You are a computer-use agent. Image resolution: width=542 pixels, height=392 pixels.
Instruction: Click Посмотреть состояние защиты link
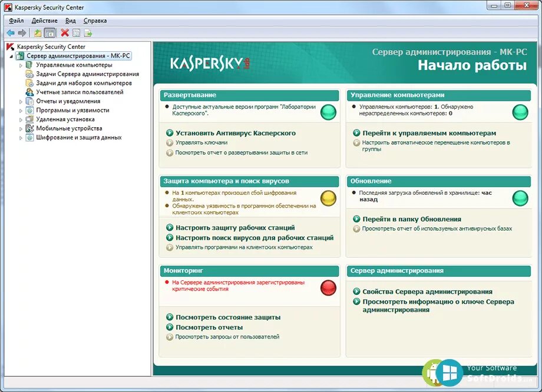(x=228, y=317)
